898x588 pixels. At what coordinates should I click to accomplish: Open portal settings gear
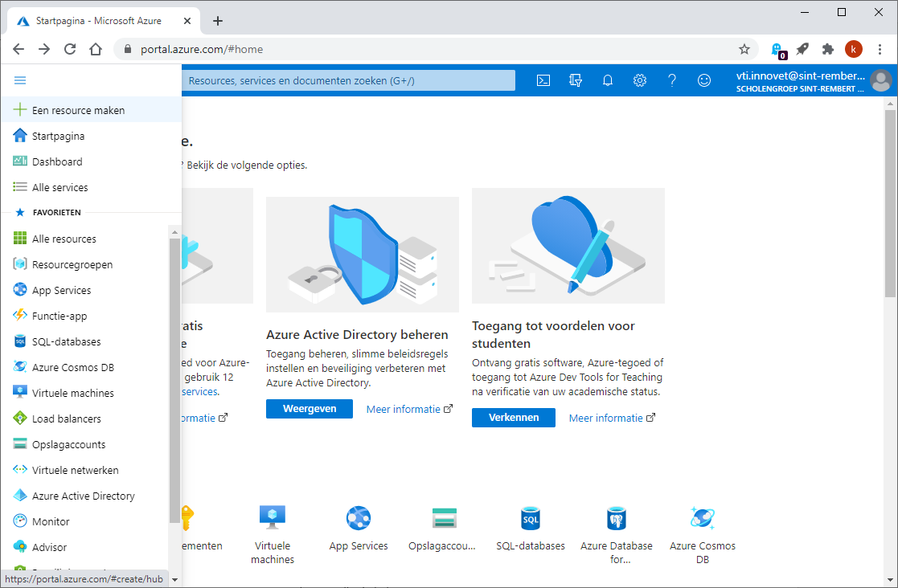click(x=640, y=80)
